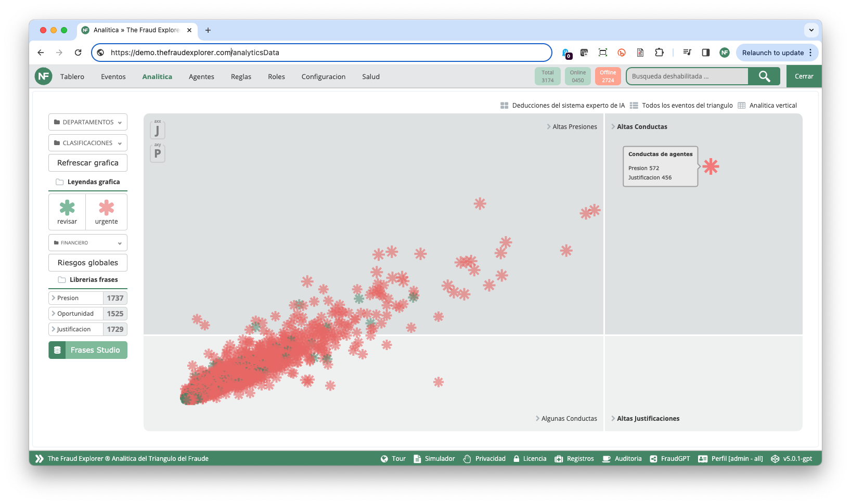Expand the DEPARTAMENTOS dropdown
This screenshot has height=504, width=851.
(88, 122)
